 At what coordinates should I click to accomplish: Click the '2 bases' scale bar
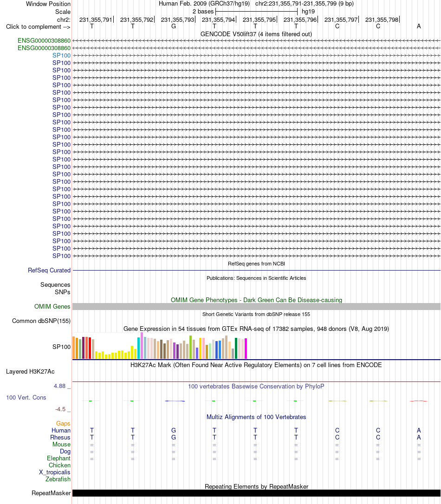[x=256, y=12]
